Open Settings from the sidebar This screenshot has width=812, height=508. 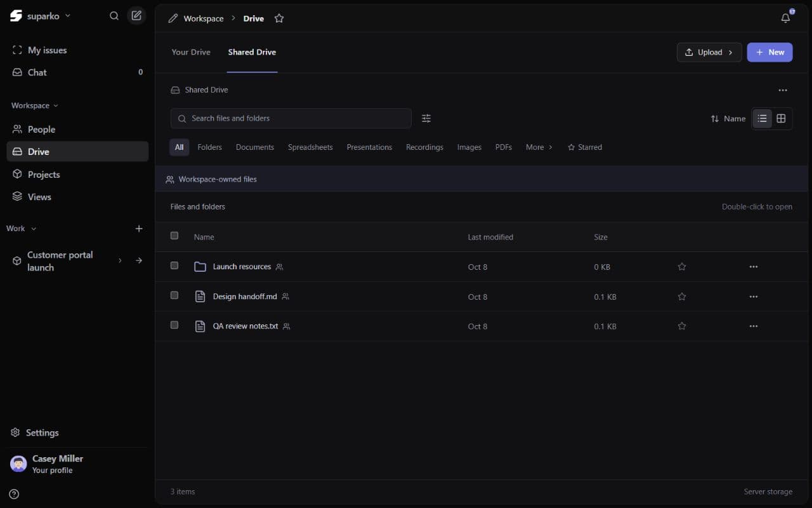[35, 432]
